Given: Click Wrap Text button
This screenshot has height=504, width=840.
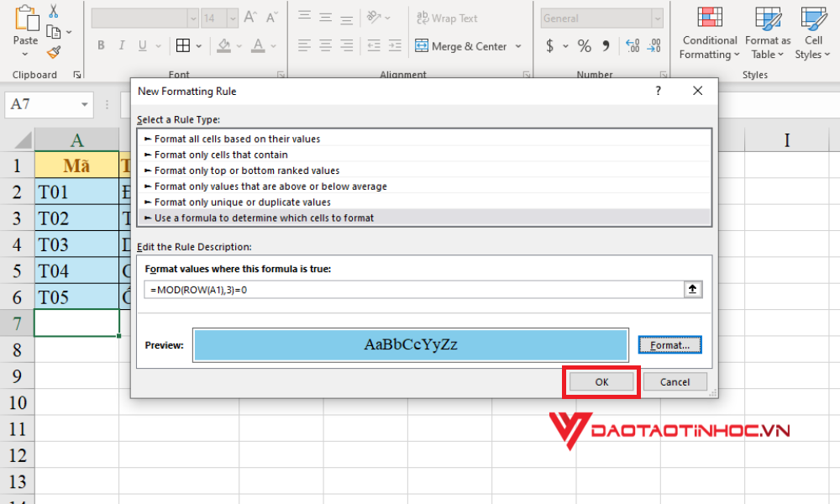Looking at the screenshot, I should tap(447, 18).
